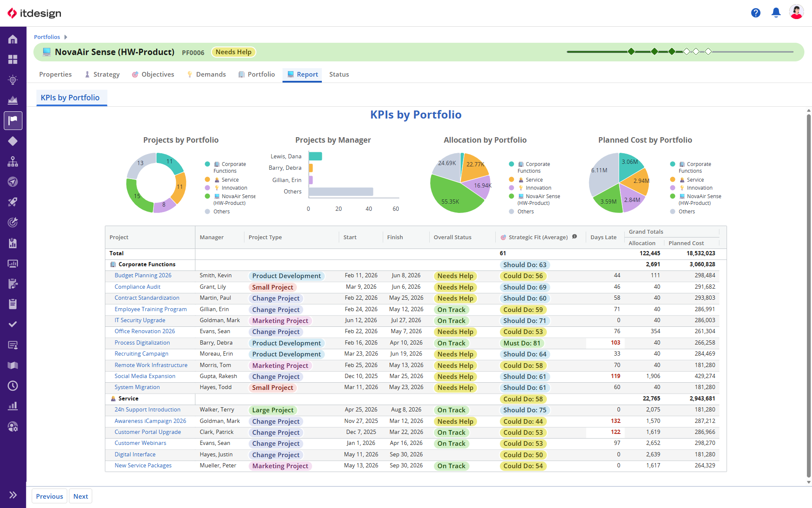Open the notifications bell

pos(776,13)
